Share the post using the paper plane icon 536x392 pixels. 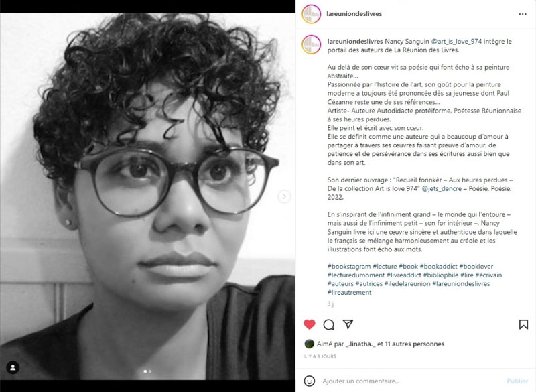(348, 324)
